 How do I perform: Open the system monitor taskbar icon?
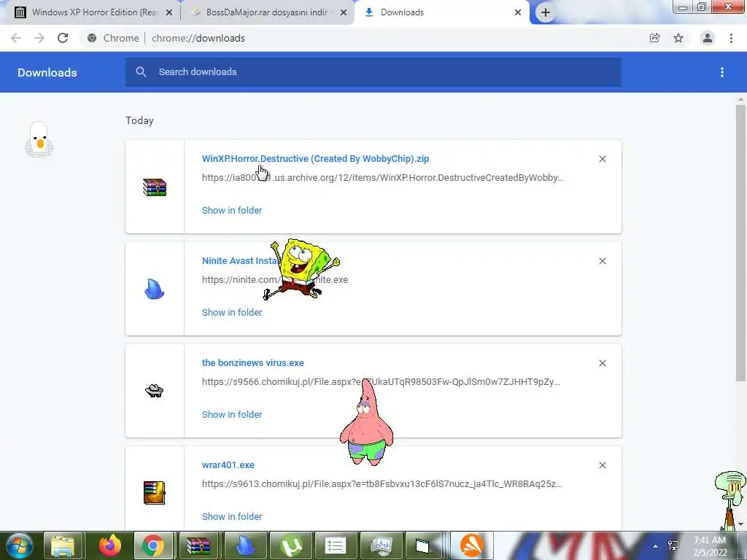point(381,545)
